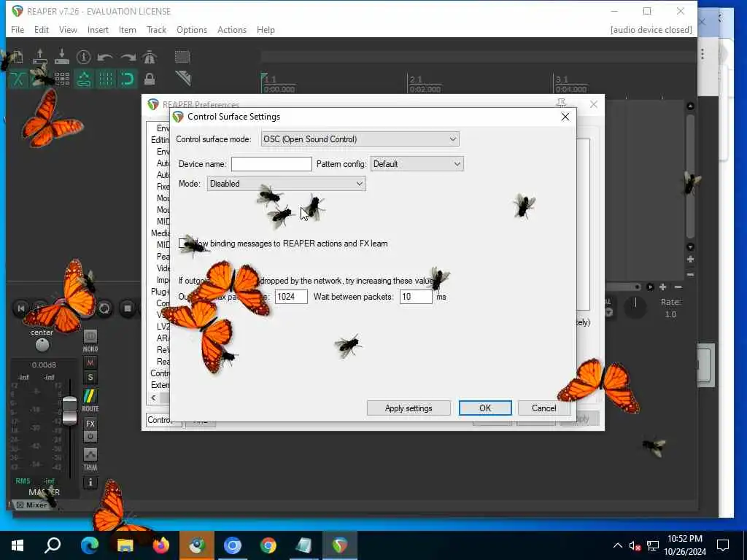Click the Redo arrow in the main toolbar
Image resolution: width=747 pixels, height=560 pixels.
point(128,57)
